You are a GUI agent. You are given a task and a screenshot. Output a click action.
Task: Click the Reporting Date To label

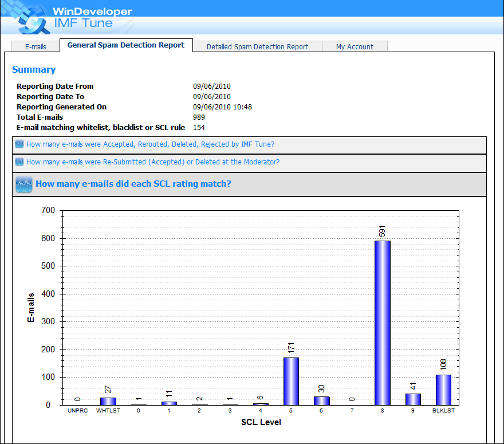point(50,96)
